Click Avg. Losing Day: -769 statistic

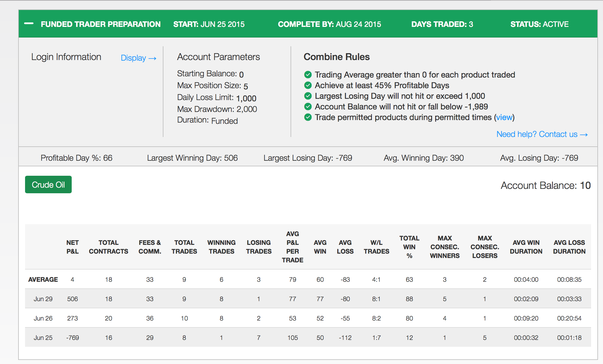(539, 158)
